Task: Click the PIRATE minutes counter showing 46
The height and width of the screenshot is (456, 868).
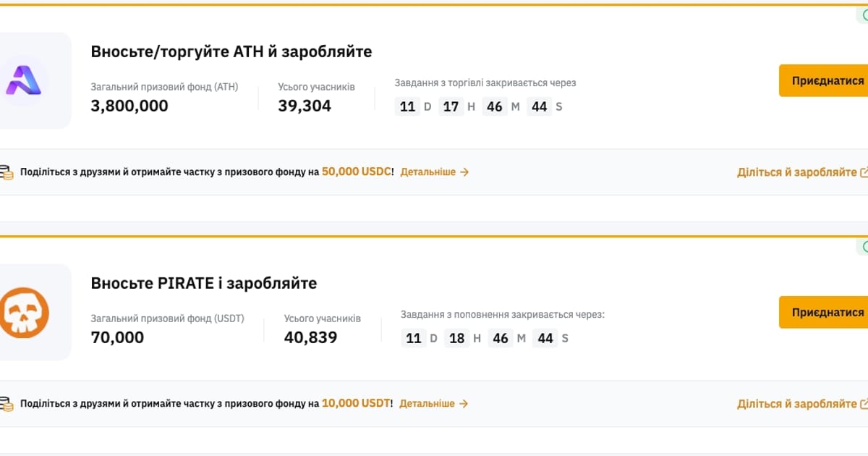Action: coord(501,337)
